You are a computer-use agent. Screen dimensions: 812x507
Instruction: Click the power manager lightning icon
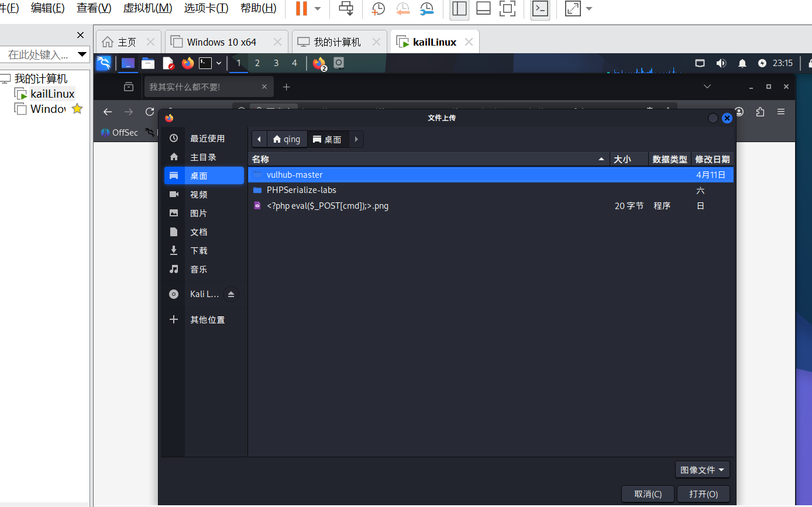coord(762,63)
